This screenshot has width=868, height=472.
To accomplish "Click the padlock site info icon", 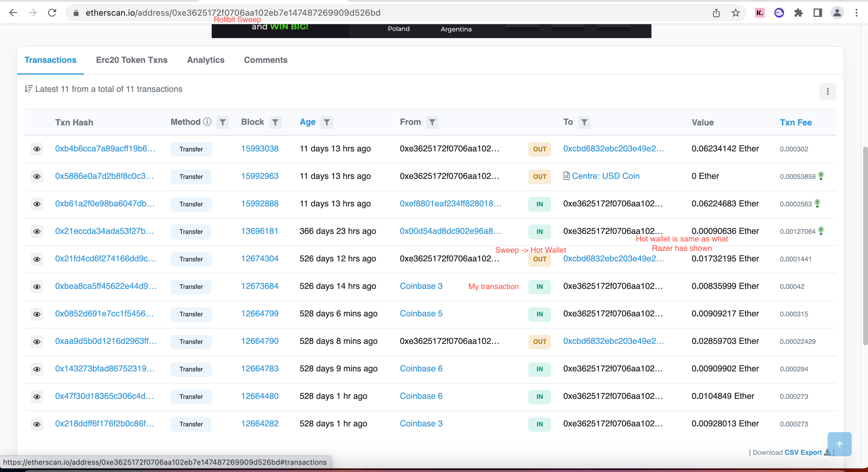I will pyautogui.click(x=76, y=13).
